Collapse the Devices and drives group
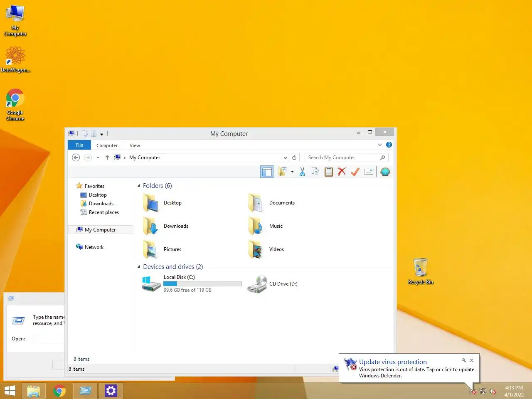This screenshot has height=399, width=532. (139, 267)
